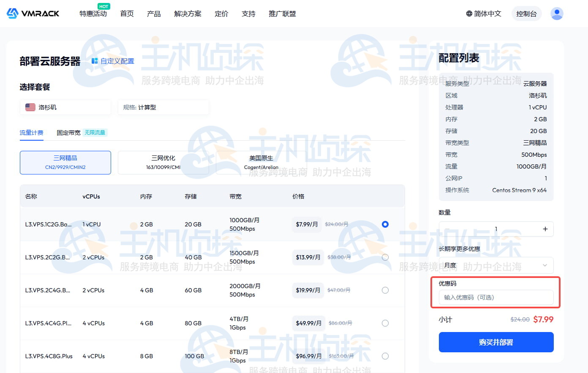Choose the $49.99/month plan radio button
The height and width of the screenshot is (373, 588).
(385, 323)
